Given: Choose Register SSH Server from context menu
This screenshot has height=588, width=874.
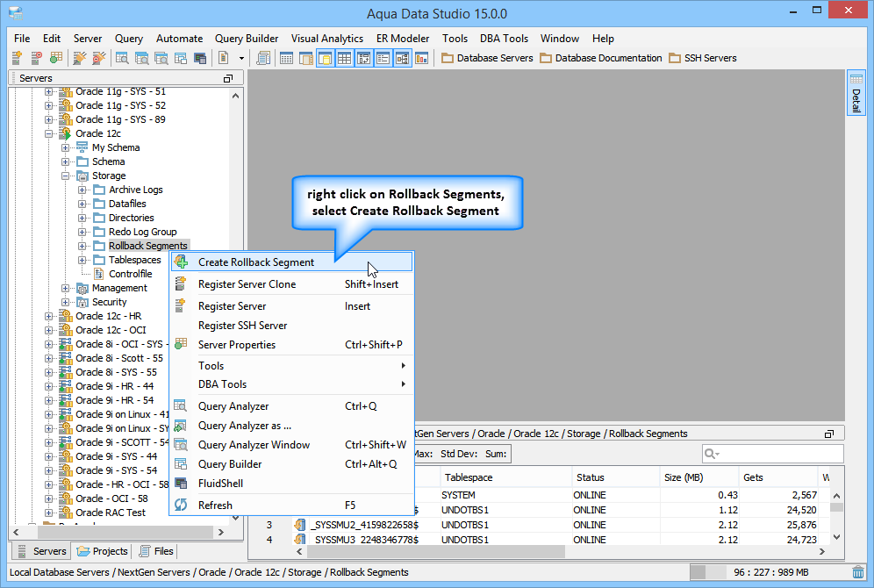Looking at the screenshot, I should [291, 326].
